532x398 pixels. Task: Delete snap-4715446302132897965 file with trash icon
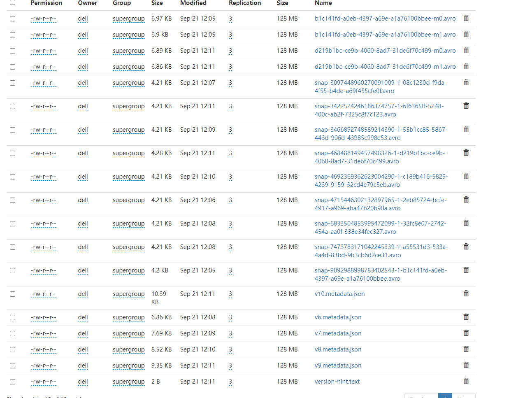(466, 200)
